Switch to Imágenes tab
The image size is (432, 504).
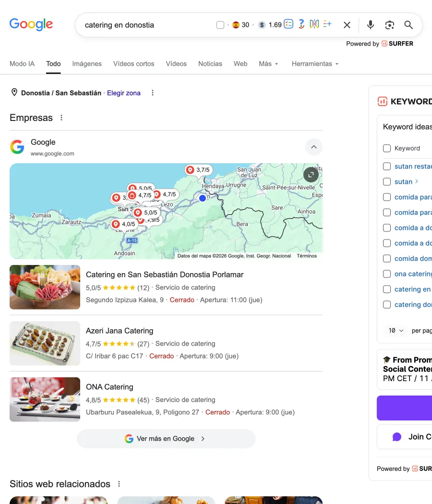[x=87, y=64]
